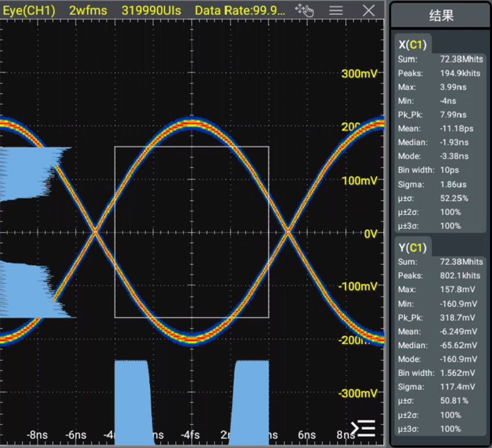
Task: Click the 结果 results panel header
Action: coord(441,15)
